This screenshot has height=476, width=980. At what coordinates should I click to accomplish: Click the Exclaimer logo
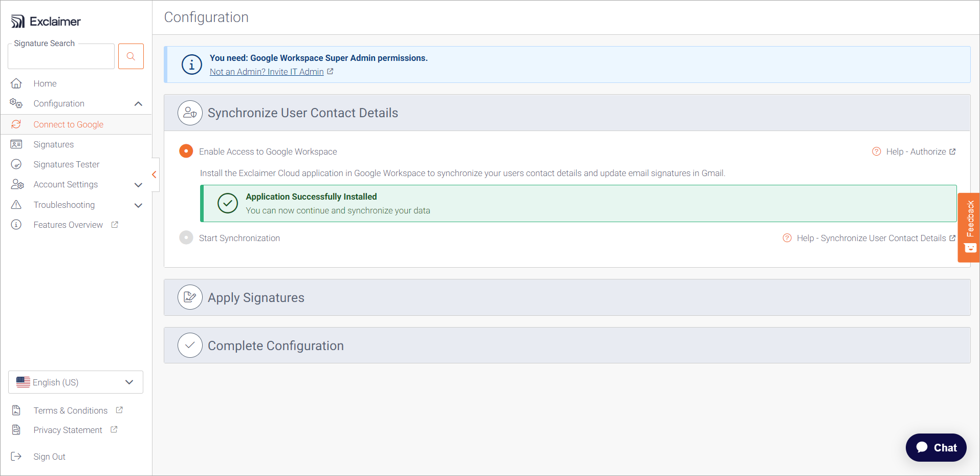click(x=46, y=21)
